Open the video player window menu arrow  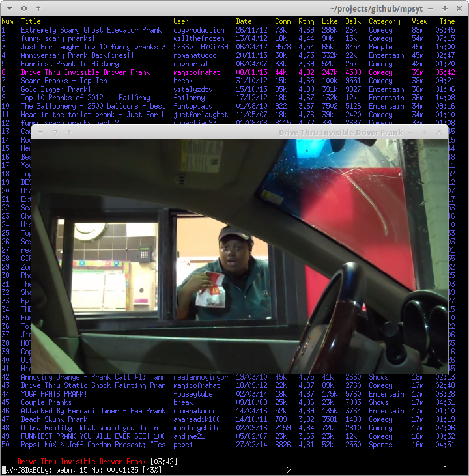click(x=40, y=132)
